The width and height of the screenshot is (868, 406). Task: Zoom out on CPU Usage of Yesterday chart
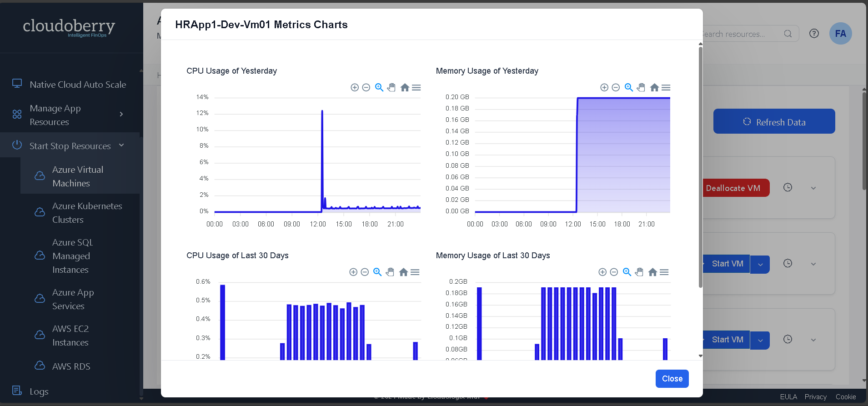tap(366, 87)
